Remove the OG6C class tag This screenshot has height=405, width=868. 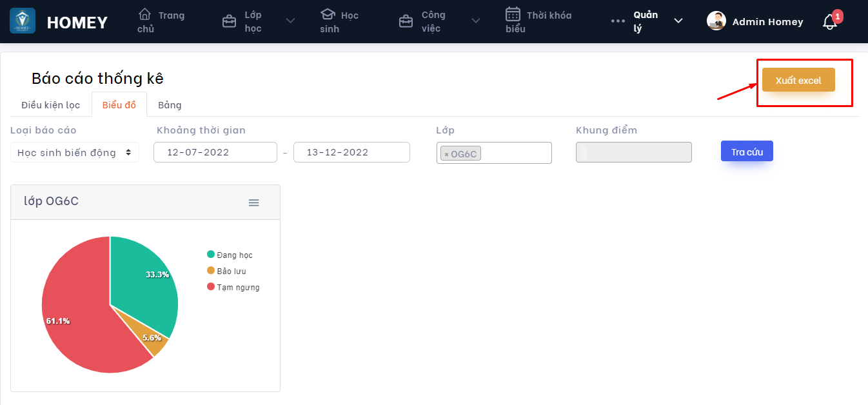(x=446, y=154)
